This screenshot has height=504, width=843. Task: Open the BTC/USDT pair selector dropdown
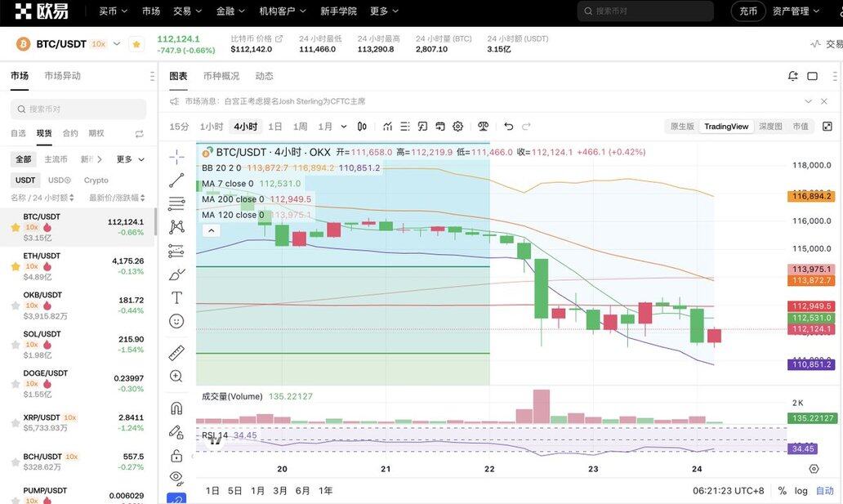point(117,44)
